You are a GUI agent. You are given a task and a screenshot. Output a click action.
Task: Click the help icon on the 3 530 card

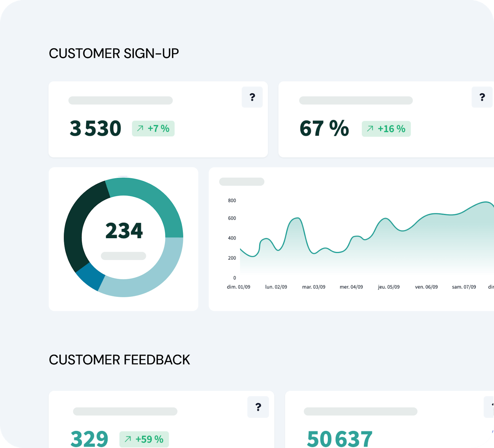252,97
